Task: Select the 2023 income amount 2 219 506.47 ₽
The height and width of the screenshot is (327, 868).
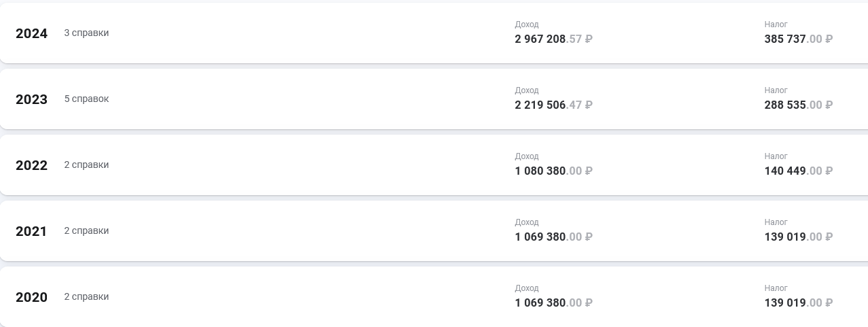Action: point(553,105)
